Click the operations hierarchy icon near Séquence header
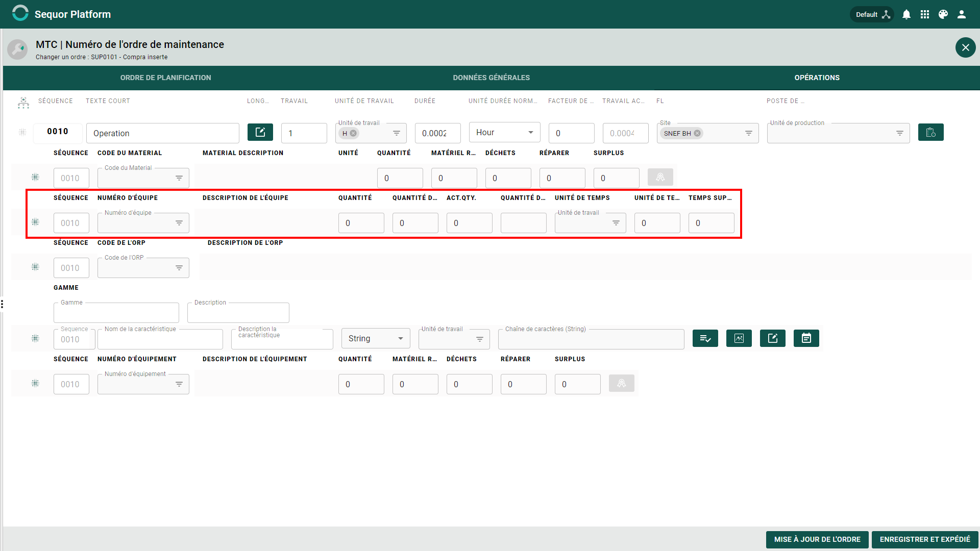 23,103
